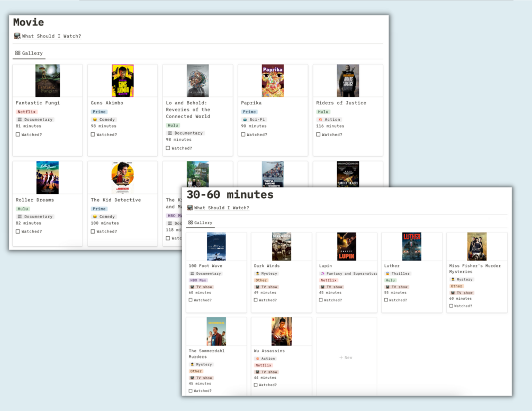This screenshot has height=411, width=532.
Task: Click the Other tag on Miss Fisher's Murder Mysteries
Action: [456, 286]
